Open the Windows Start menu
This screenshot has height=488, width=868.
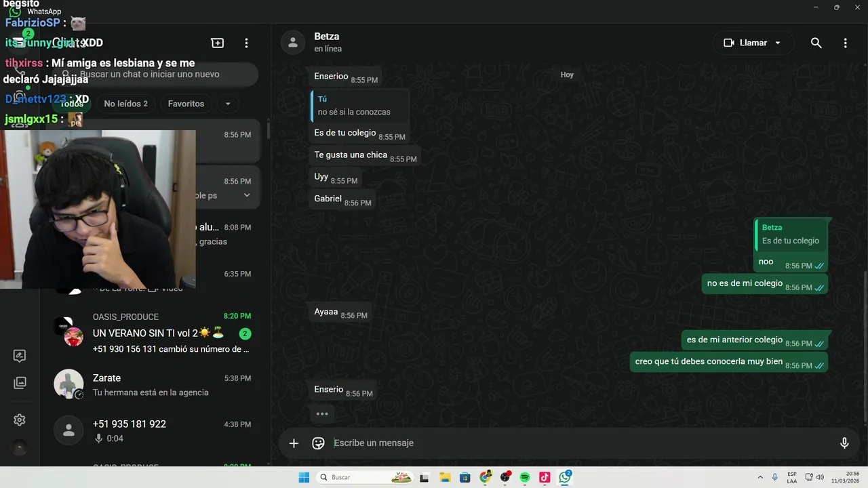pos(304,477)
